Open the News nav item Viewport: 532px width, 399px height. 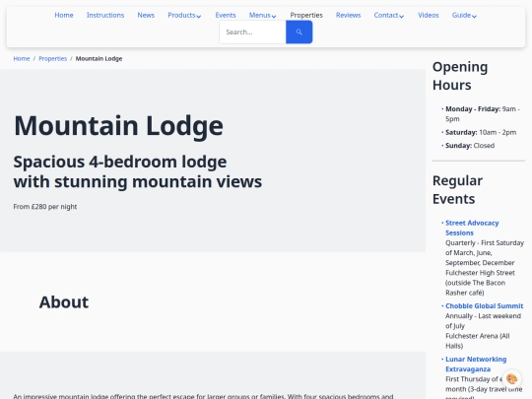146,15
